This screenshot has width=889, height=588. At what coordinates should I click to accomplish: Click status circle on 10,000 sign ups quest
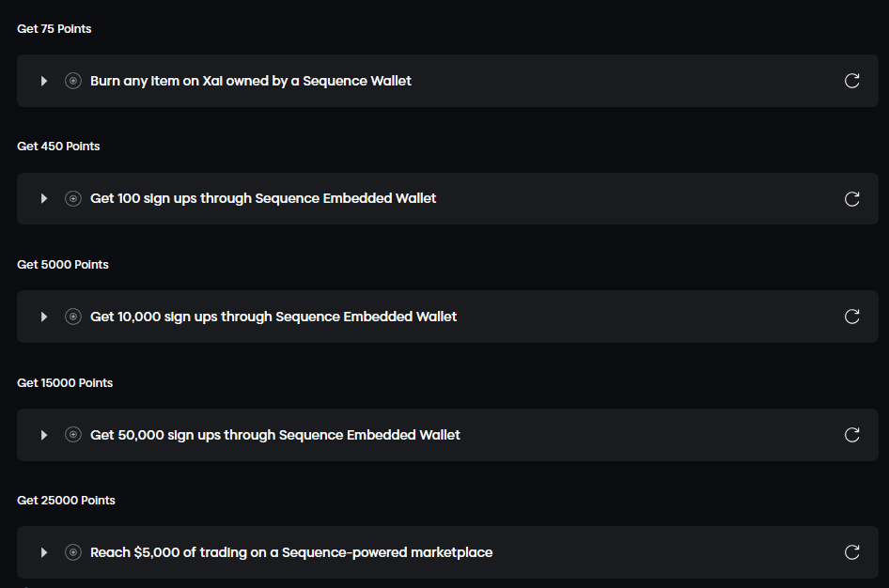(x=73, y=317)
